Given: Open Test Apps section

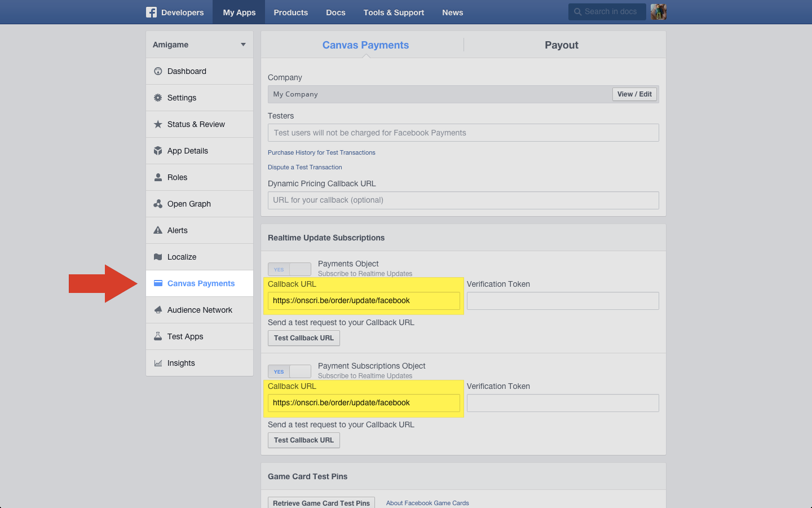Looking at the screenshot, I should [x=200, y=336].
